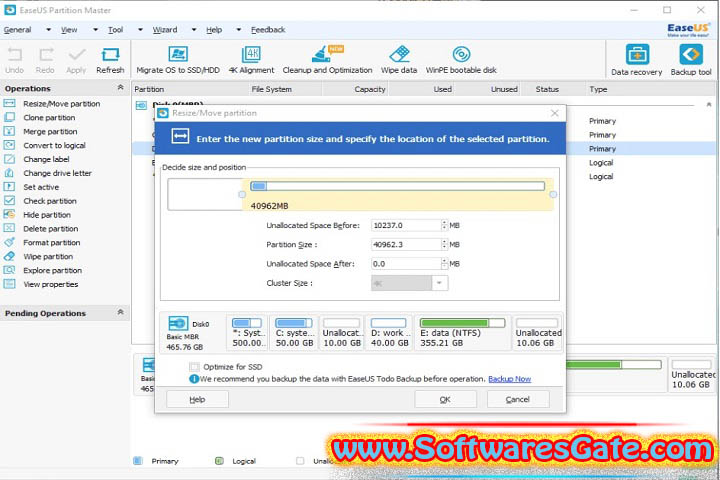Enable the Optimize for SSD checkbox
Viewport: 720px width, 480px height.
pos(195,367)
